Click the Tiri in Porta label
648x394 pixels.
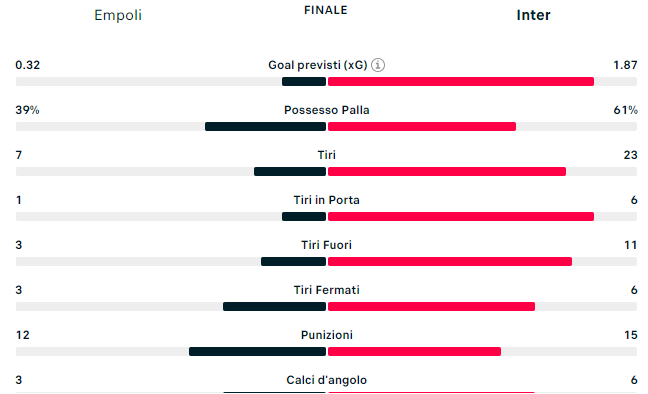326,200
